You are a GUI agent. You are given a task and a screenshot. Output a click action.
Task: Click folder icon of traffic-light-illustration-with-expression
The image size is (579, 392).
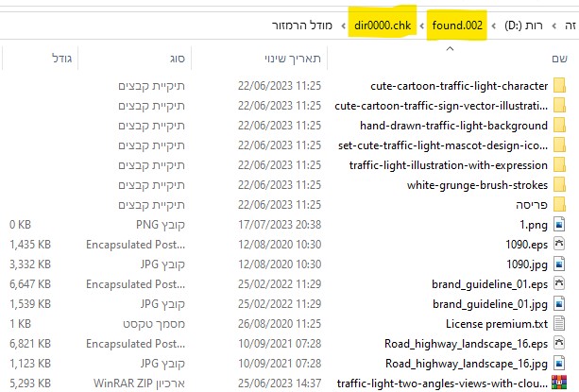click(x=559, y=164)
